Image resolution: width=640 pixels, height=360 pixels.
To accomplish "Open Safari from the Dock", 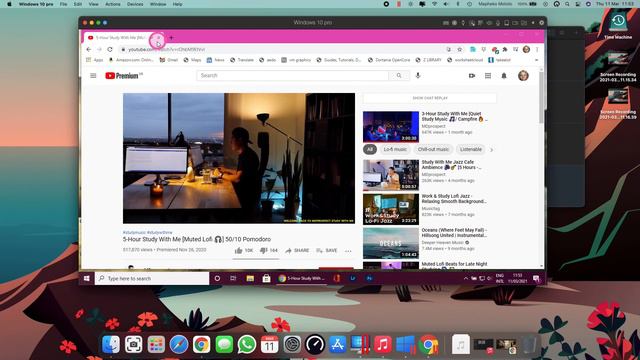I will point(179,344).
